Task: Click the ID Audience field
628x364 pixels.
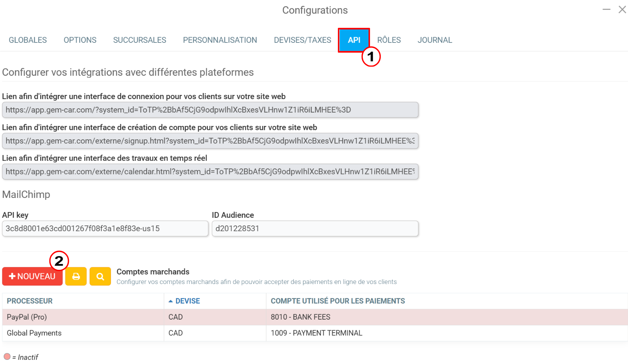Action: [315, 229]
